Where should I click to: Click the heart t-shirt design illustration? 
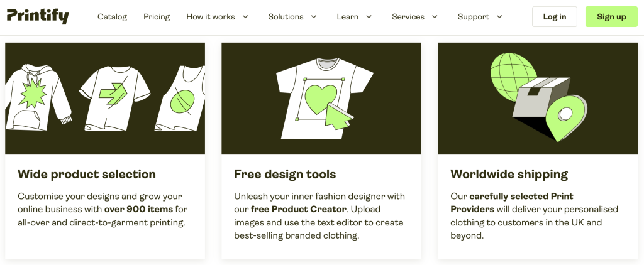[321, 97]
